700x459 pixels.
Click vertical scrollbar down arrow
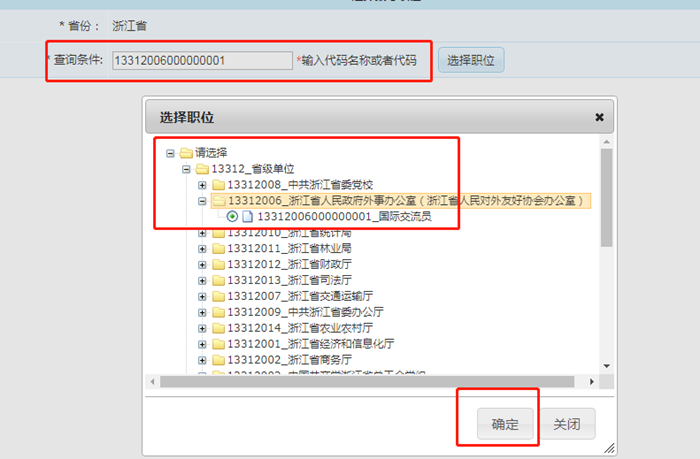pyautogui.click(x=607, y=366)
